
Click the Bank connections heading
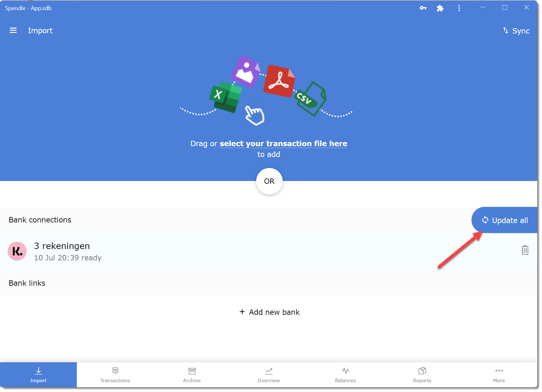pos(40,220)
